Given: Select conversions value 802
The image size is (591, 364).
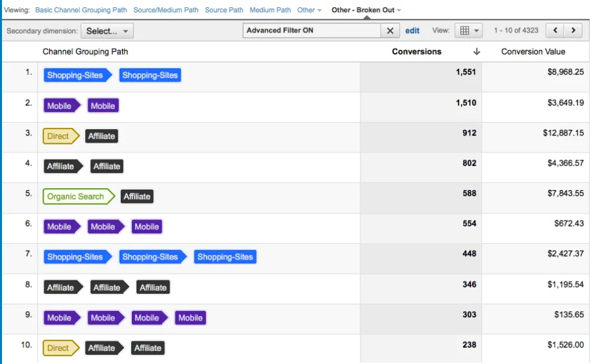Looking at the screenshot, I should [470, 163].
